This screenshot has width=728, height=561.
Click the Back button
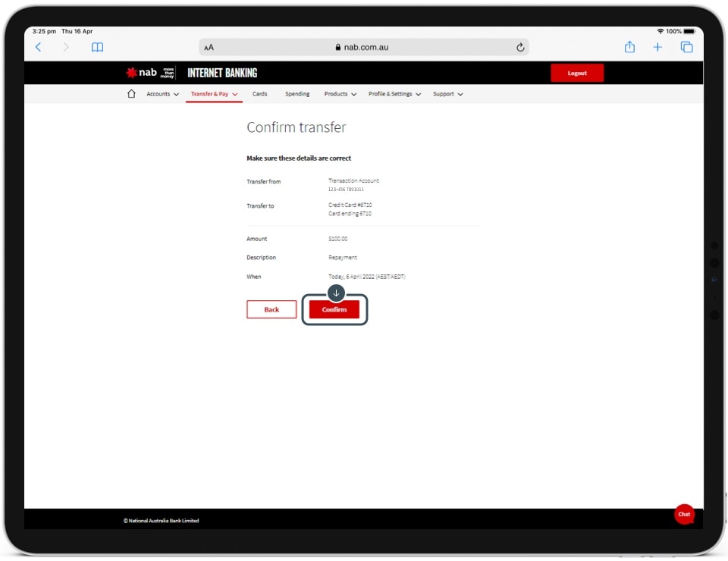coord(271,309)
